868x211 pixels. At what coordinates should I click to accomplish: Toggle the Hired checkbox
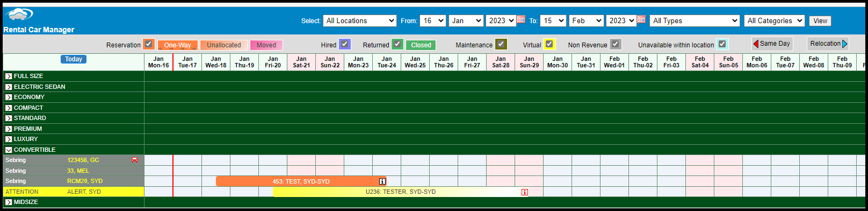tap(345, 44)
